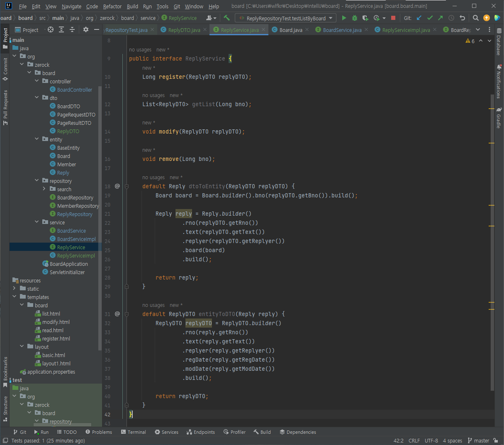
Task: Open the Gradle tool window
Action: point(499,118)
